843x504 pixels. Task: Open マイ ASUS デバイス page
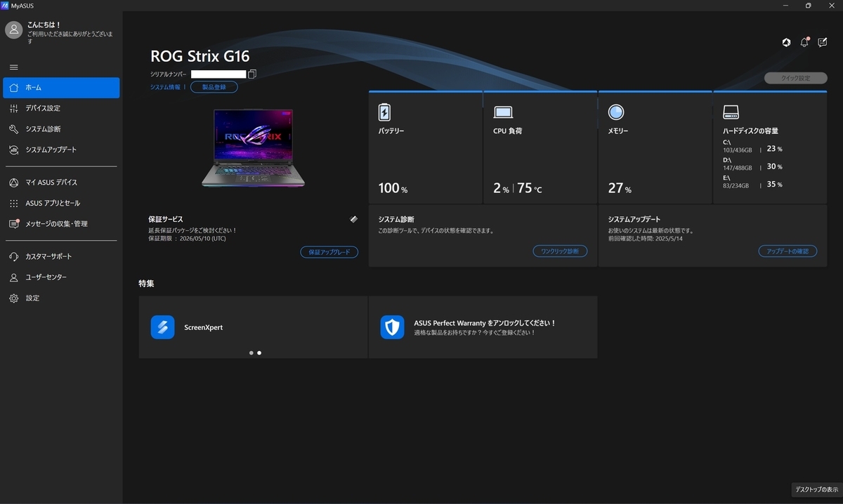click(x=61, y=183)
